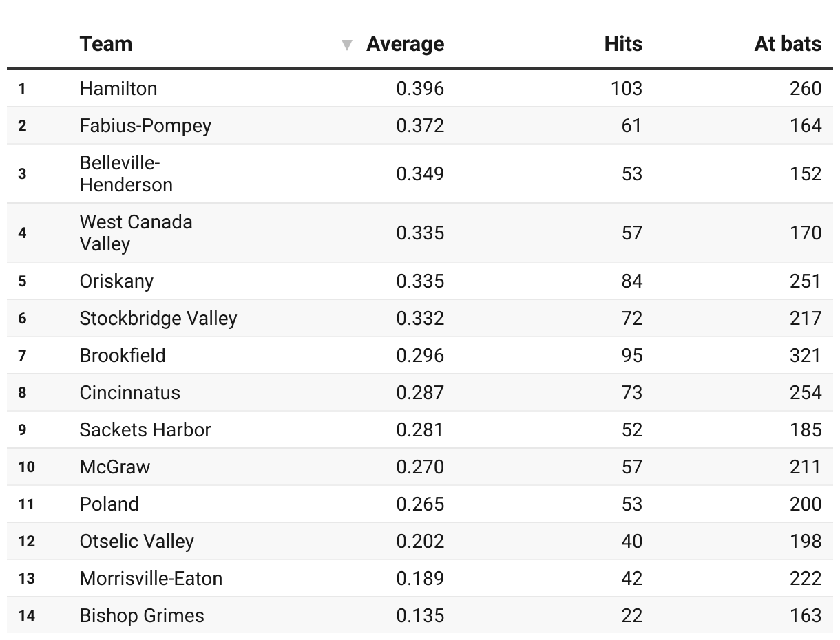Image resolution: width=840 pixels, height=640 pixels.
Task: Click Stockbridge Valley team name
Action: (158, 318)
